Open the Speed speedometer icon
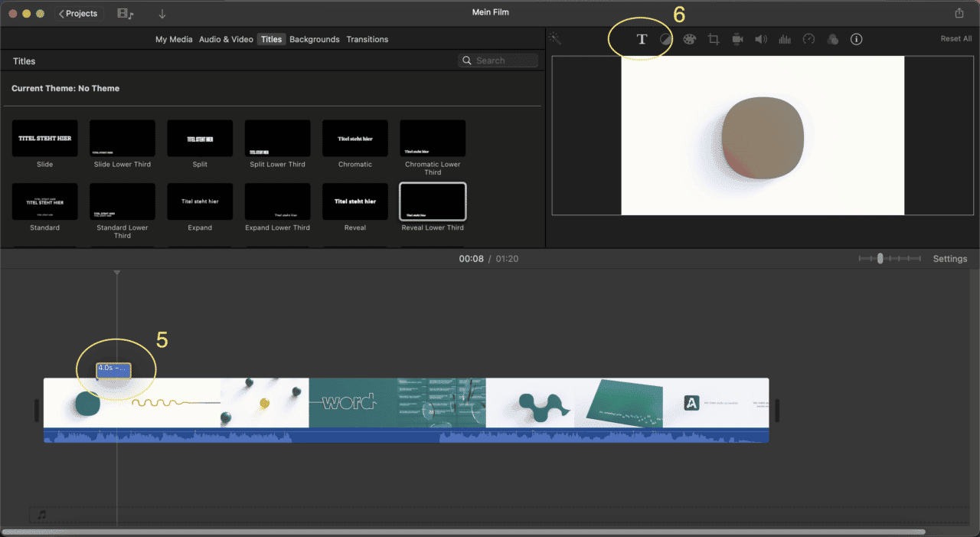Screen dimensions: 980x537 [808, 40]
